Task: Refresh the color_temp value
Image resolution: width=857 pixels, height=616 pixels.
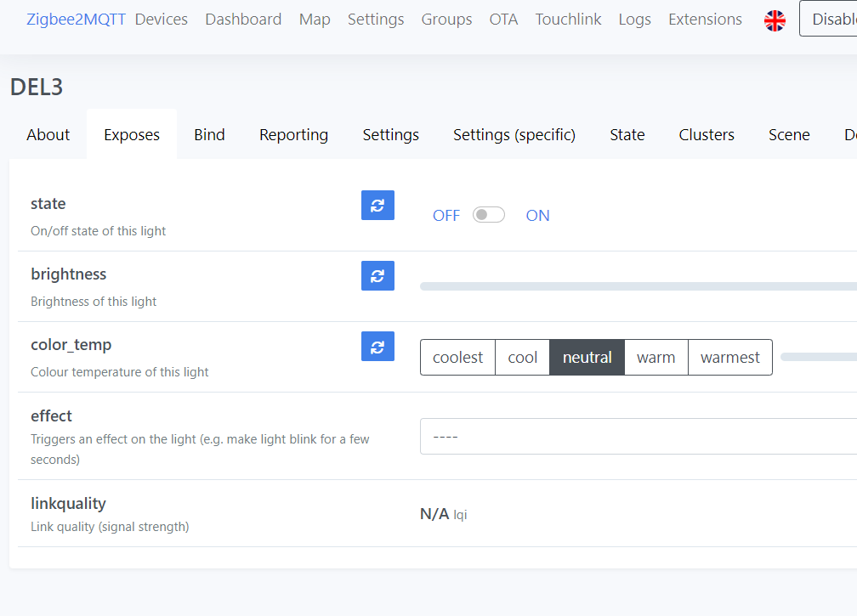Action: 377,346
